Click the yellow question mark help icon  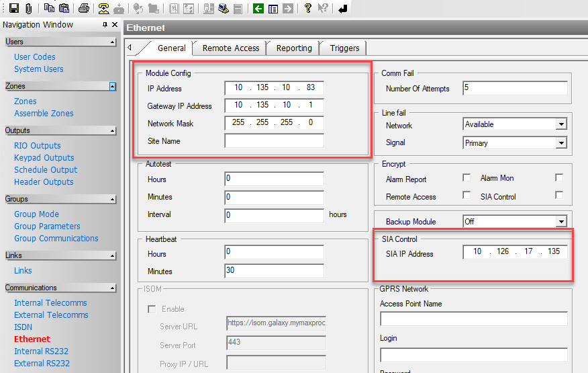pyautogui.click(x=307, y=9)
